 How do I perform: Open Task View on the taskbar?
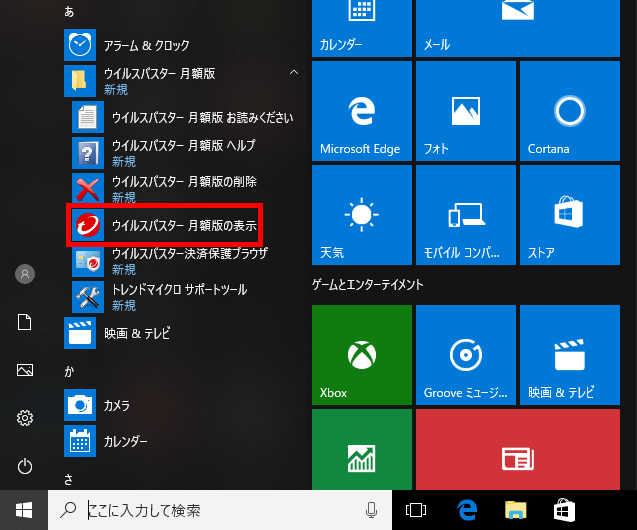click(416, 510)
